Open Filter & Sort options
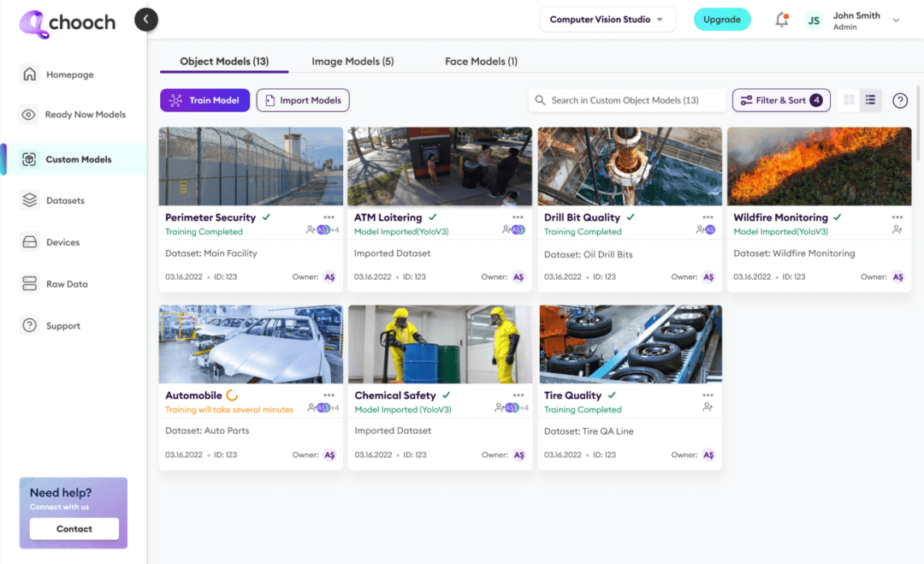The height and width of the screenshot is (564, 924). point(781,101)
